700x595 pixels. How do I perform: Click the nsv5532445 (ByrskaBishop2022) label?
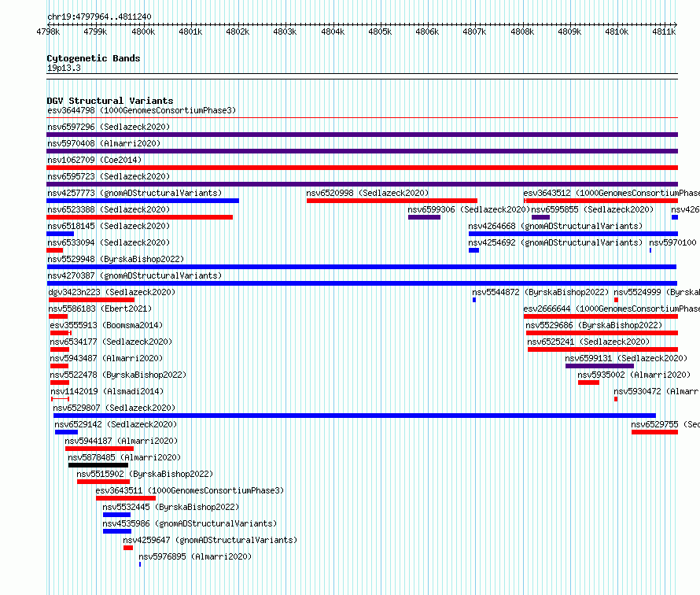pyautogui.click(x=171, y=507)
